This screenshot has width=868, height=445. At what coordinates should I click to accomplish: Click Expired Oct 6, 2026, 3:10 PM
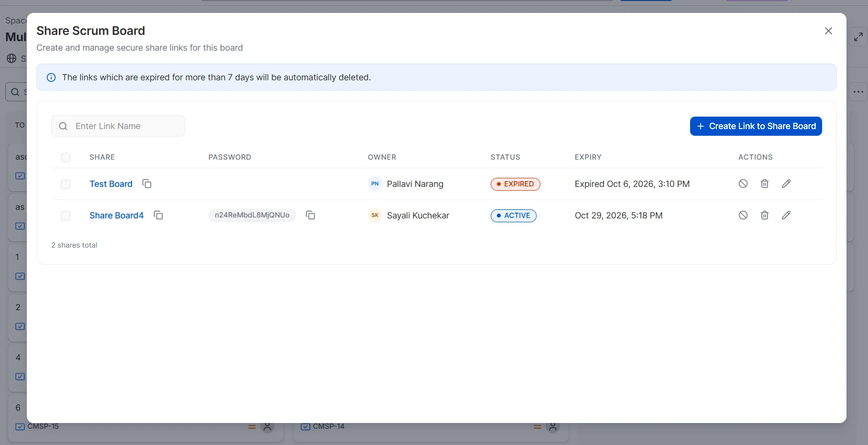click(632, 184)
